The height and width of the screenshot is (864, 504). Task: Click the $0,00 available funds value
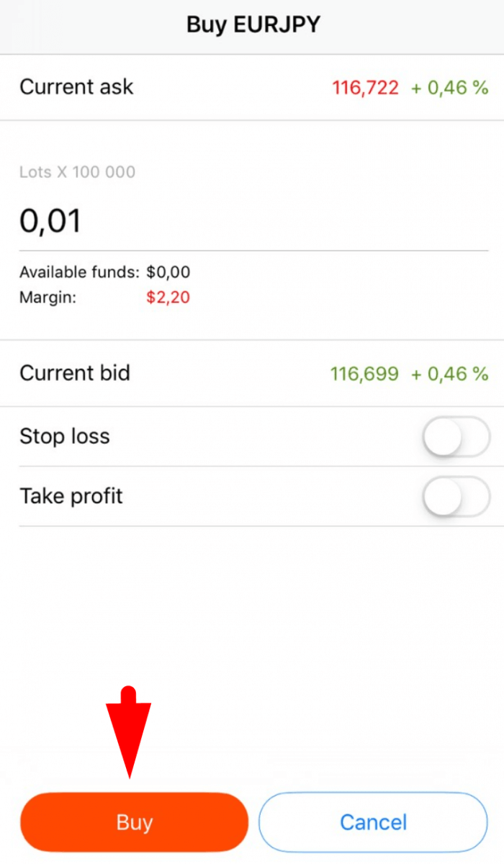coord(168,272)
